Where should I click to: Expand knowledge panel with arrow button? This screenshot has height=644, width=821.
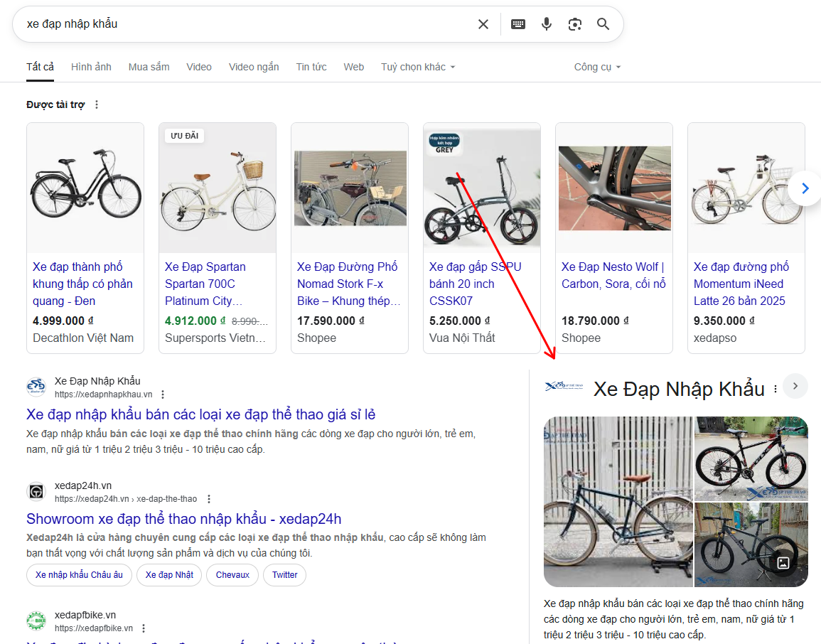pyautogui.click(x=795, y=387)
